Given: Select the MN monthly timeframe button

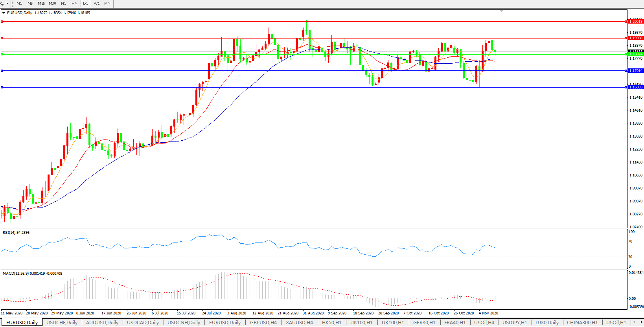Looking at the screenshot, I should (x=107, y=3).
